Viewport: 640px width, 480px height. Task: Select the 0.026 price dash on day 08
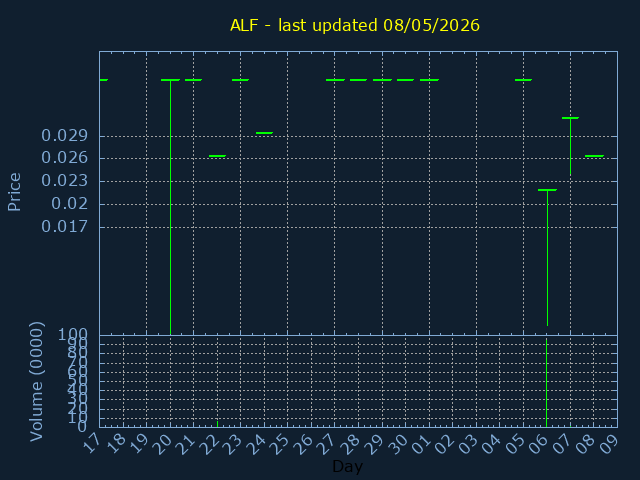(x=594, y=156)
